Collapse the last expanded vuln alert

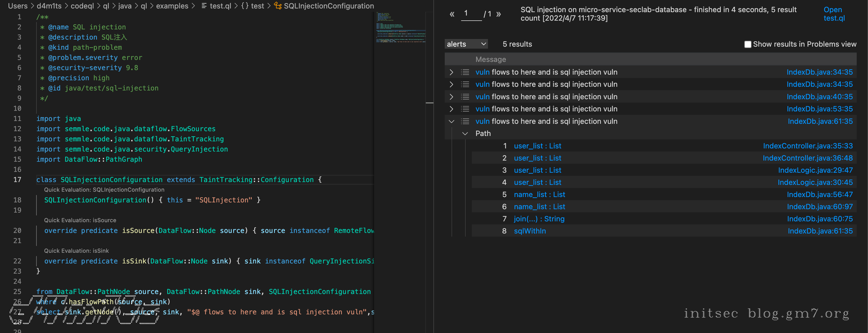(x=451, y=121)
